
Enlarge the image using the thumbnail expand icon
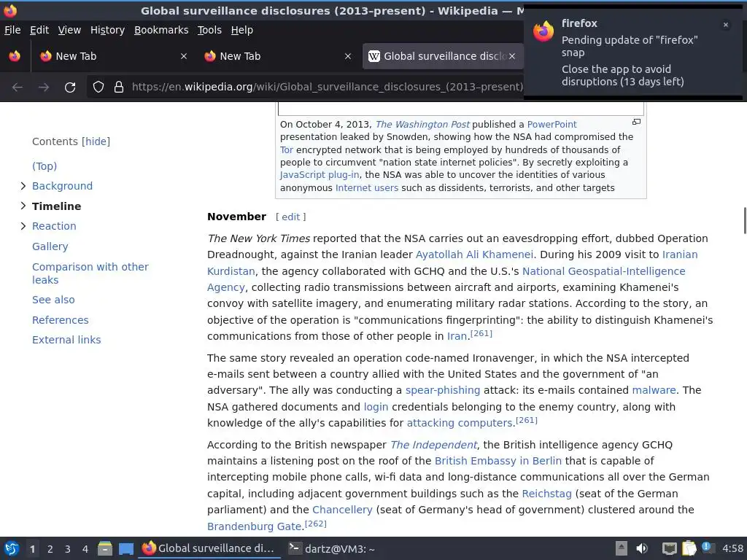point(636,122)
